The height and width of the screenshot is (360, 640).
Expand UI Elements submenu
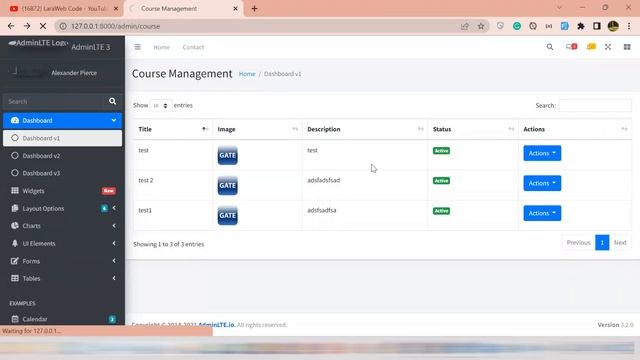tap(114, 243)
